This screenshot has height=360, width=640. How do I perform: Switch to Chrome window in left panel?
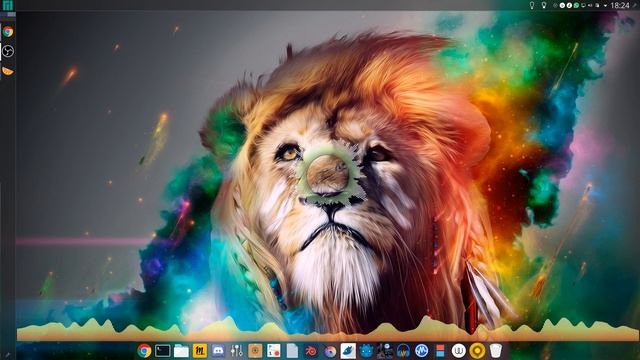[8, 31]
